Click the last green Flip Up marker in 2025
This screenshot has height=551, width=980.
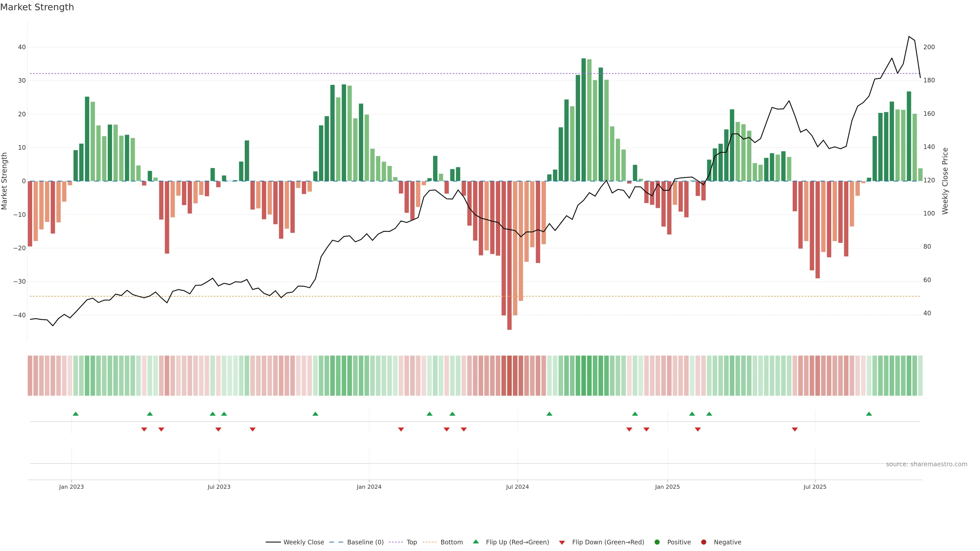(x=869, y=414)
